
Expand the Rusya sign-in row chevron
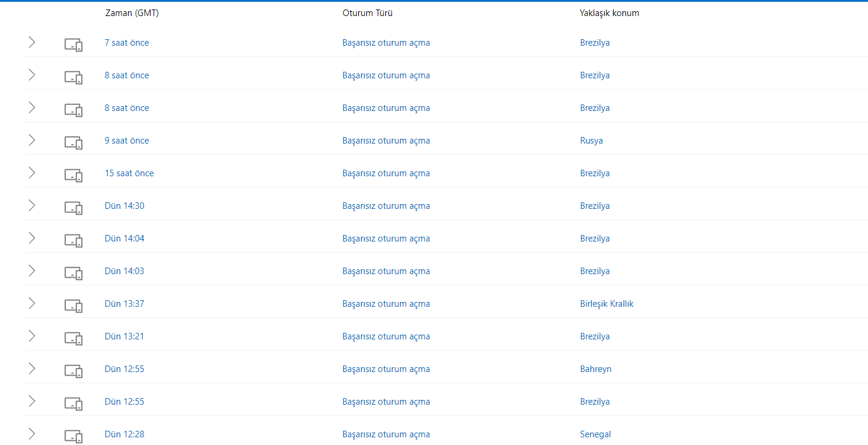[32, 140]
